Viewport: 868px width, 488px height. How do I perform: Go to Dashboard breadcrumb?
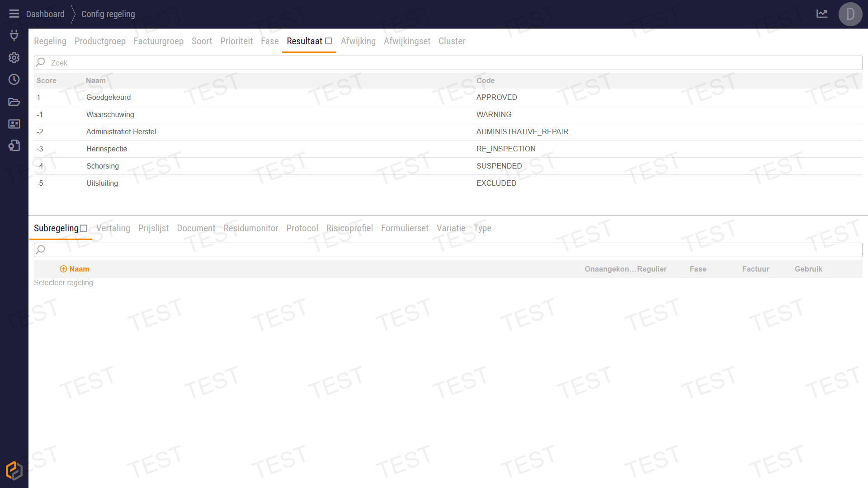(45, 14)
